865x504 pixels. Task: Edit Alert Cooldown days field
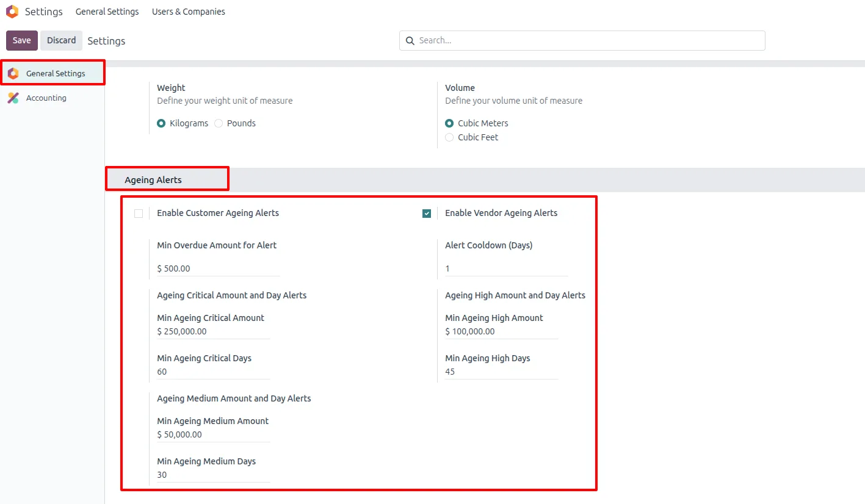click(507, 268)
